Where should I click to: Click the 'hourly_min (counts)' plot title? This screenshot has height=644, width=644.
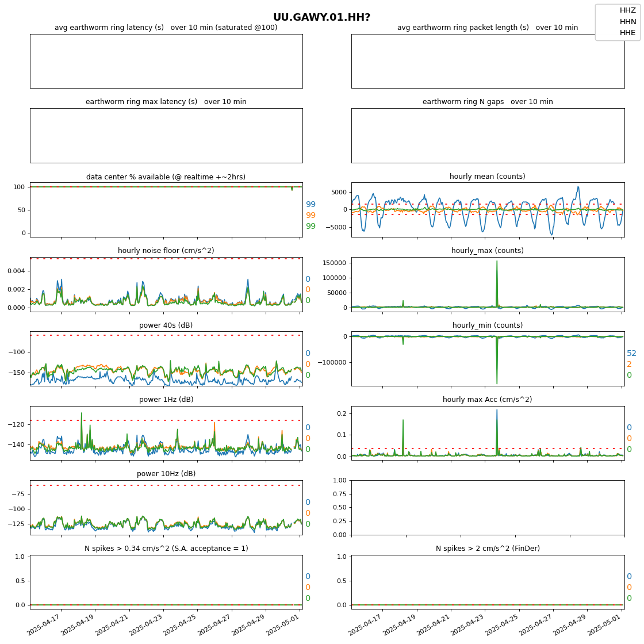(x=488, y=325)
